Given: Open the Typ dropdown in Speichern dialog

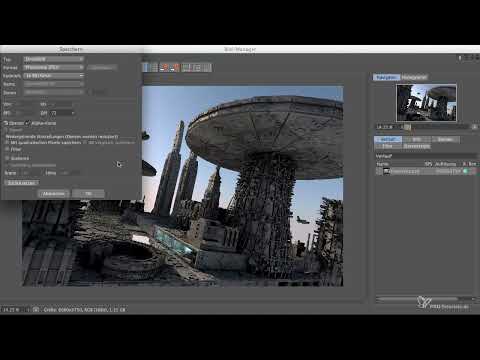Looking at the screenshot, I should 53,59.
